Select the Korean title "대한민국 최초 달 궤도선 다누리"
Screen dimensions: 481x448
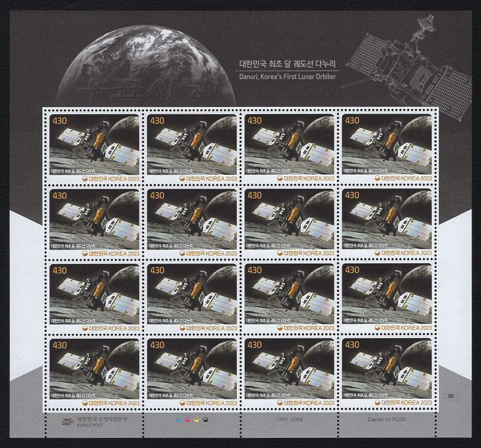(x=287, y=64)
